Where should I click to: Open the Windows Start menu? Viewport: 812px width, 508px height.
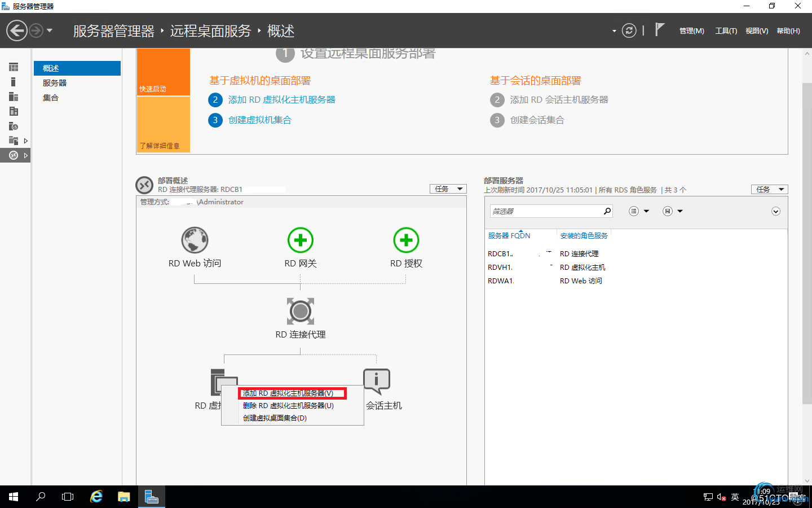(x=14, y=497)
